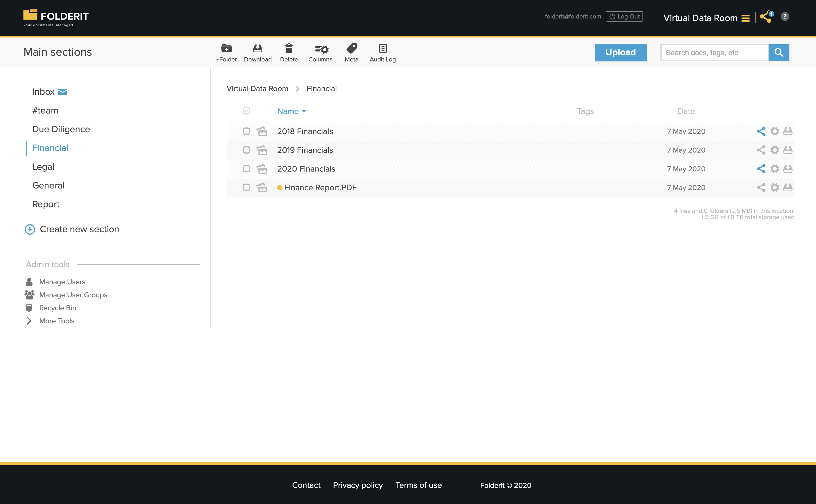Click the search input field

714,52
